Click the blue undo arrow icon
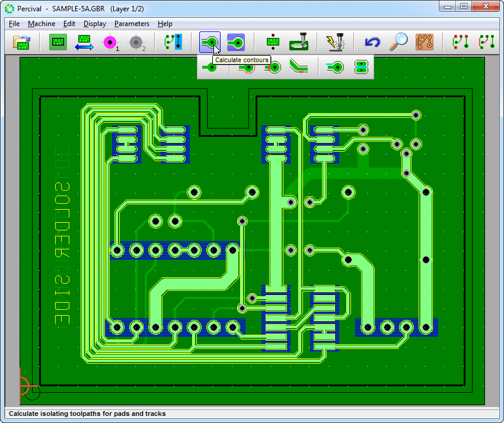The image size is (504, 423). (372, 43)
